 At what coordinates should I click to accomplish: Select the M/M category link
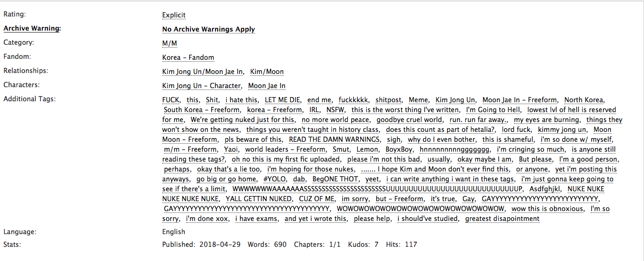[170, 43]
